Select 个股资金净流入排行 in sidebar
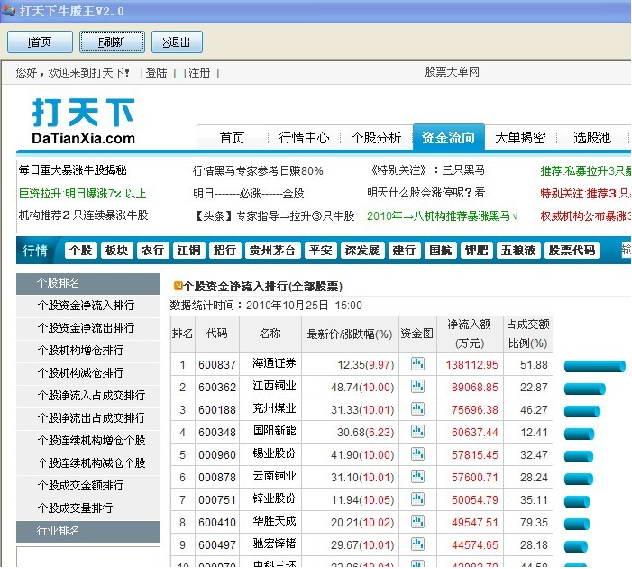 pyautogui.click(x=88, y=305)
